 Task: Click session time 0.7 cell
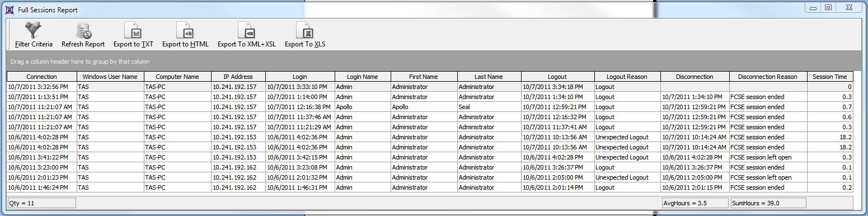coord(830,107)
